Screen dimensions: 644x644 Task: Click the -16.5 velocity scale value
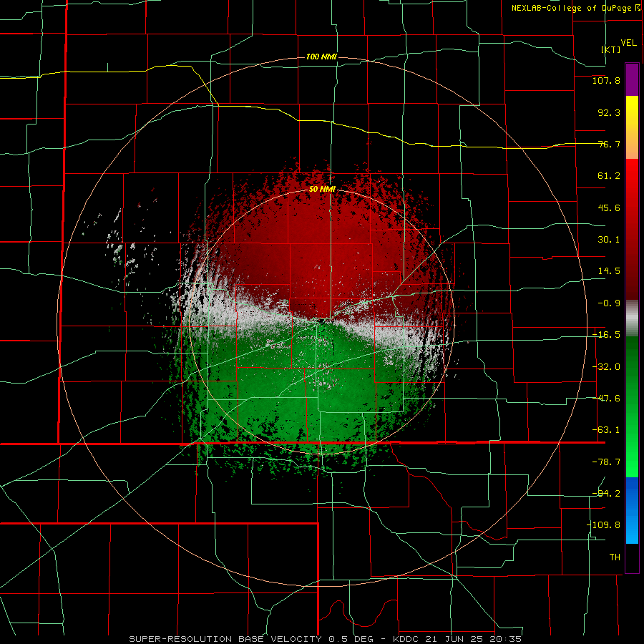pyautogui.click(x=606, y=335)
